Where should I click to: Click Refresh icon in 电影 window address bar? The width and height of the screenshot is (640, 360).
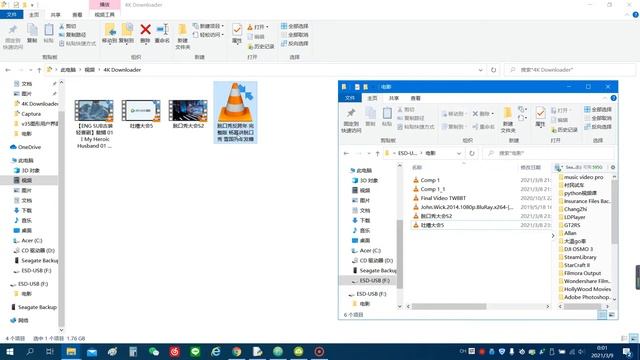[x=472, y=153]
